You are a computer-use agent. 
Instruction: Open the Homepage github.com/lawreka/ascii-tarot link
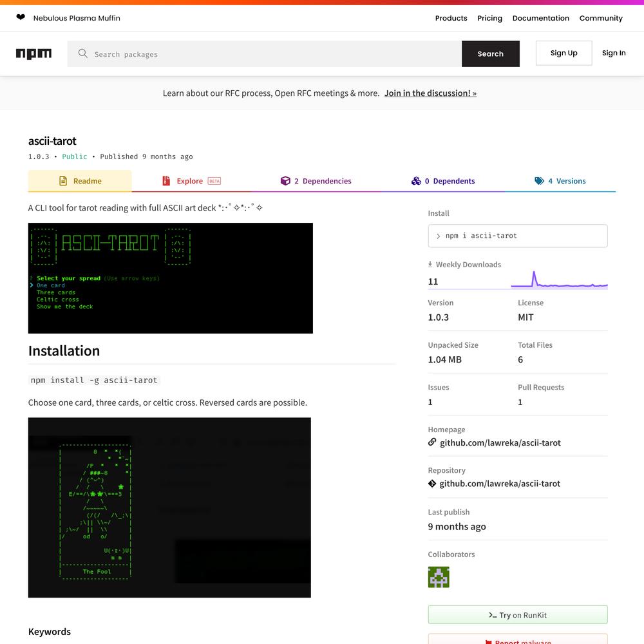500,442
